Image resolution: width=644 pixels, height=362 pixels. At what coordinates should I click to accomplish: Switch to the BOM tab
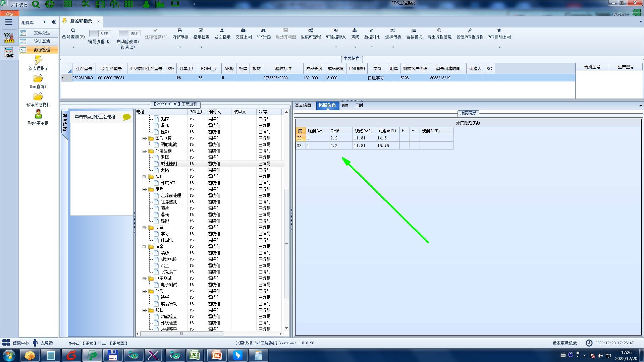tap(345, 105)
